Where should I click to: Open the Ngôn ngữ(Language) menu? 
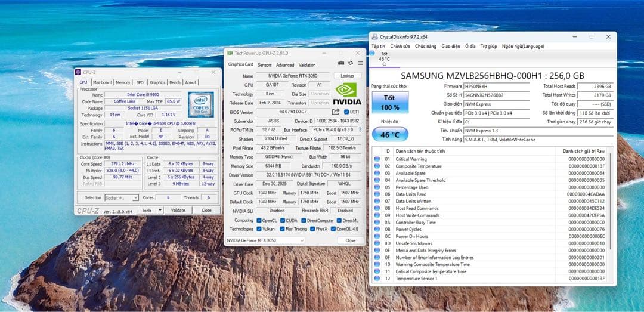523,46
